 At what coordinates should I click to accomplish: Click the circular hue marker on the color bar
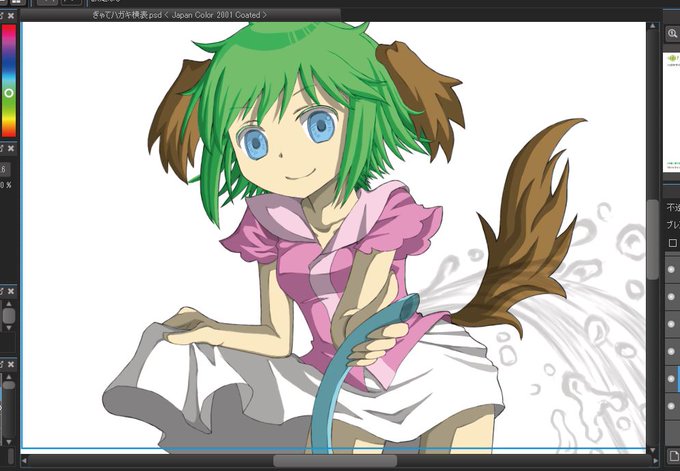(9, 93)
